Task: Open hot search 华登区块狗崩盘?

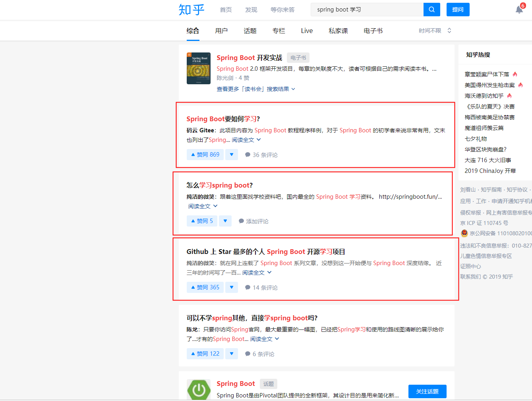Action: click(x=486, y=149)
